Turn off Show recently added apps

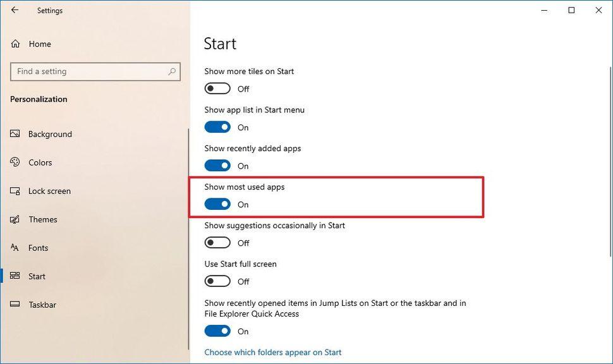(x=217, y=166)
